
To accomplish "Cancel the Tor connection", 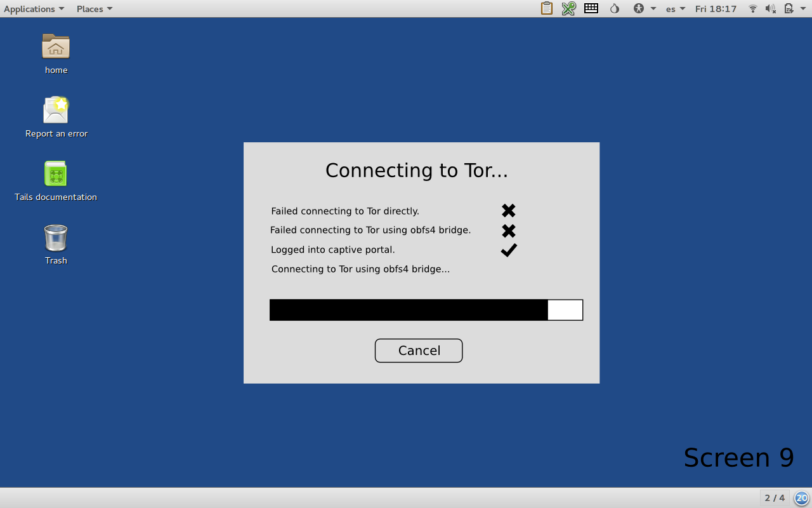I will (419, 351).
